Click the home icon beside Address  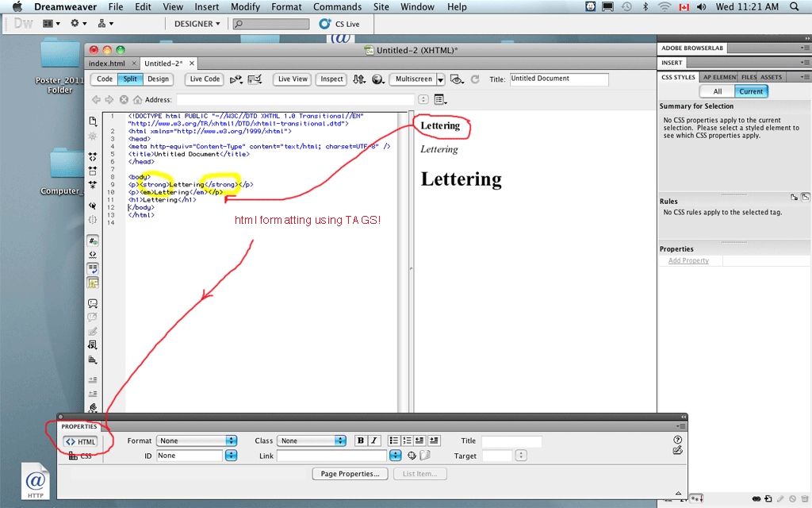tap(137, 99)
